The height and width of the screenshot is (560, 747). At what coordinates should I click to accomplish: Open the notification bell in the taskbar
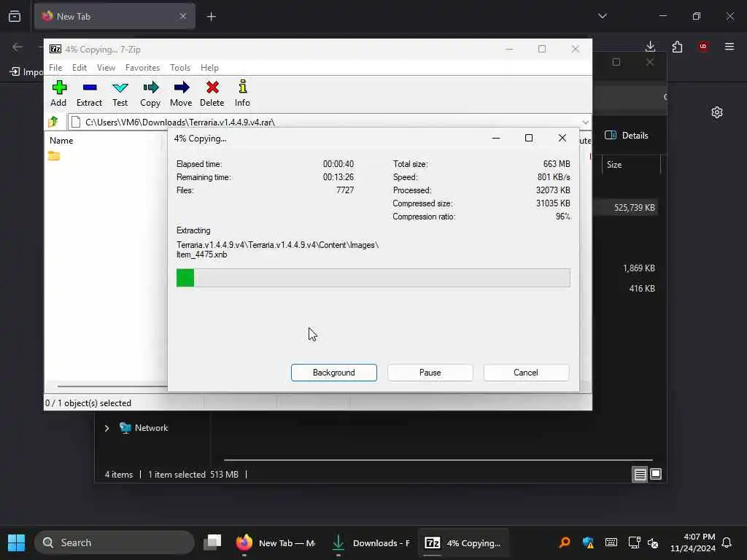[727, 542]
